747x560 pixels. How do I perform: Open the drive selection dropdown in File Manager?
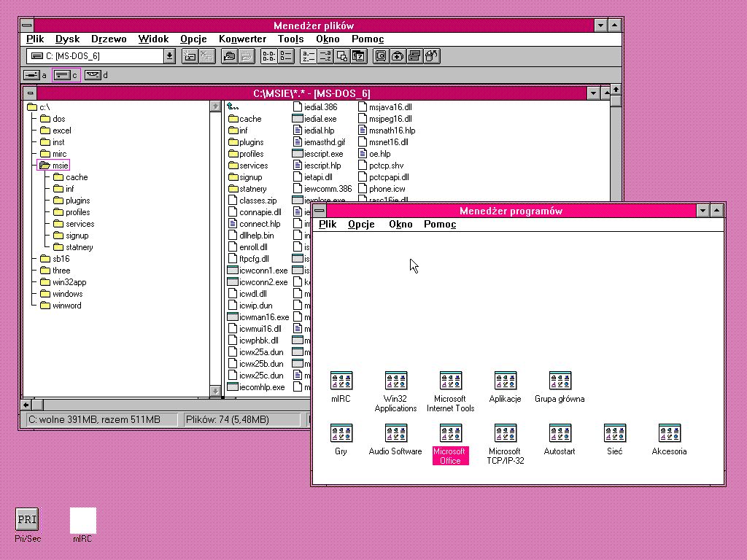pos(169,55)
